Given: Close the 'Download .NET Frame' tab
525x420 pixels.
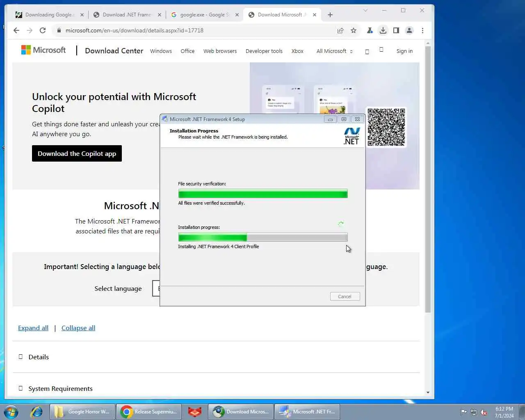Looking at the screenshot, I should pyautogui.click(x=160, y=15).
